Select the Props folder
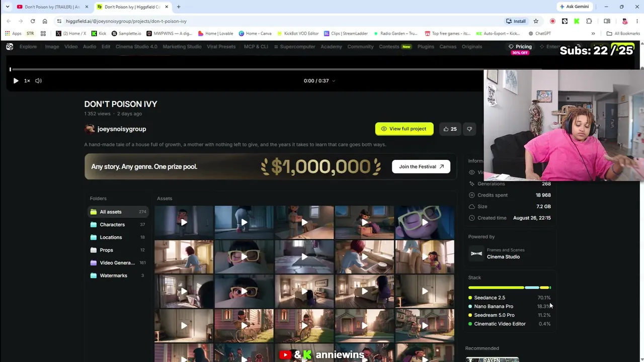Screen dimensions: 644x362 pos(118,250)
